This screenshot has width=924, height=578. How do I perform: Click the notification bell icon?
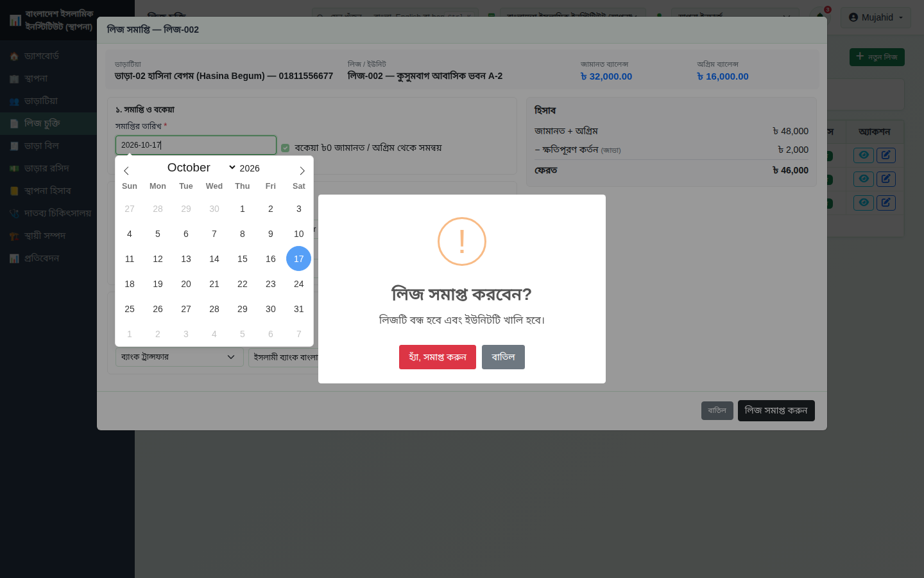[821, 16]
